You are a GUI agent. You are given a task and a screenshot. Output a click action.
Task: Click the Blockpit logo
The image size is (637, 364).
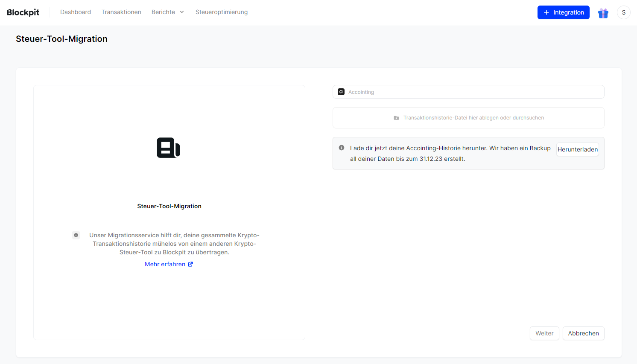tap(23, 12)
